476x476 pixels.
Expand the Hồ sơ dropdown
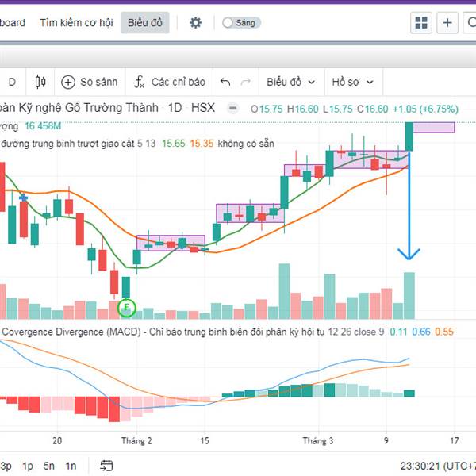point(352,82)
